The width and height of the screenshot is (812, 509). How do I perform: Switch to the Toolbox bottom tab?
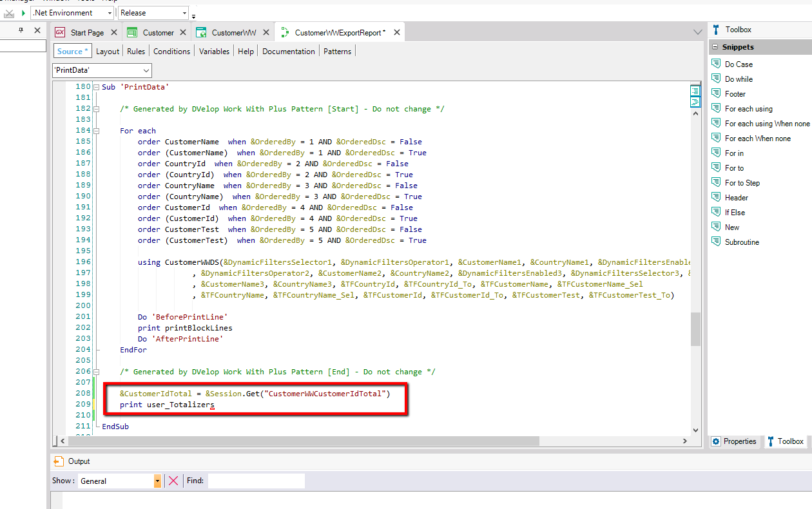[x=785, y=441]
